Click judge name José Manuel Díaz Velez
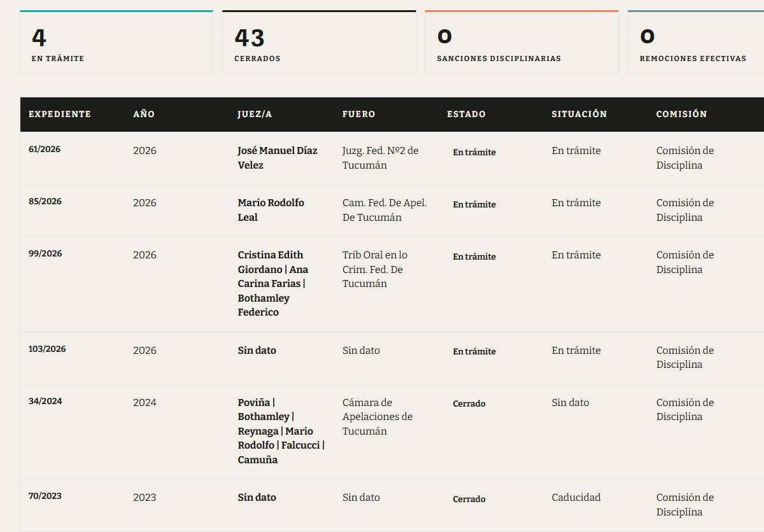Image resolution: width=764 pixels, height=532 pixels. [278, 158]
